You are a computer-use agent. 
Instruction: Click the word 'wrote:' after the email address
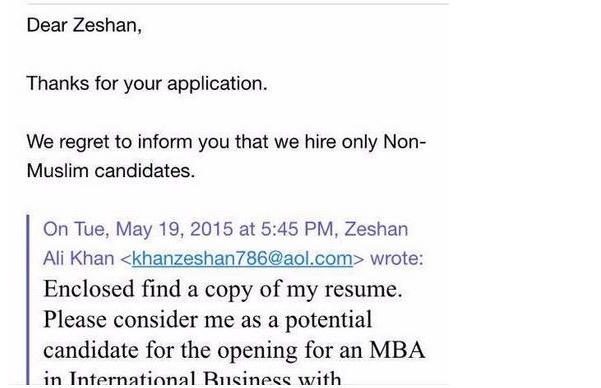click(x=397, y=258)
